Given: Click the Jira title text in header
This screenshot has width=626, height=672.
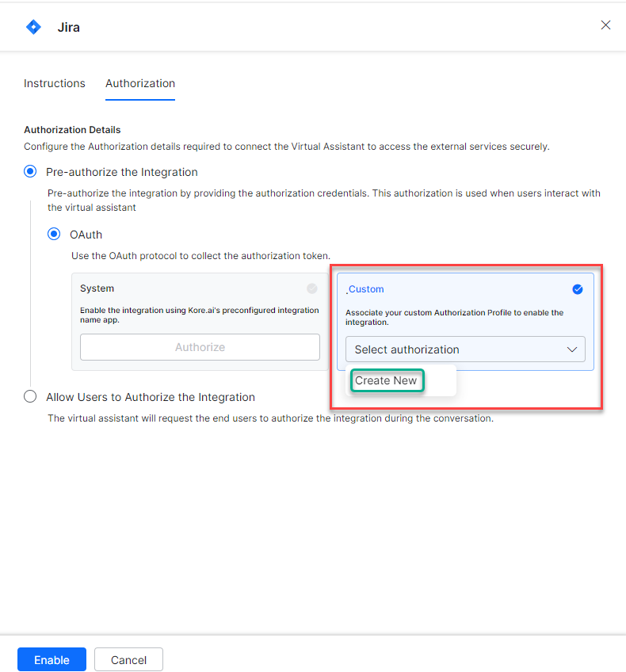Looking at the screenshot, I should coord(68,27).
